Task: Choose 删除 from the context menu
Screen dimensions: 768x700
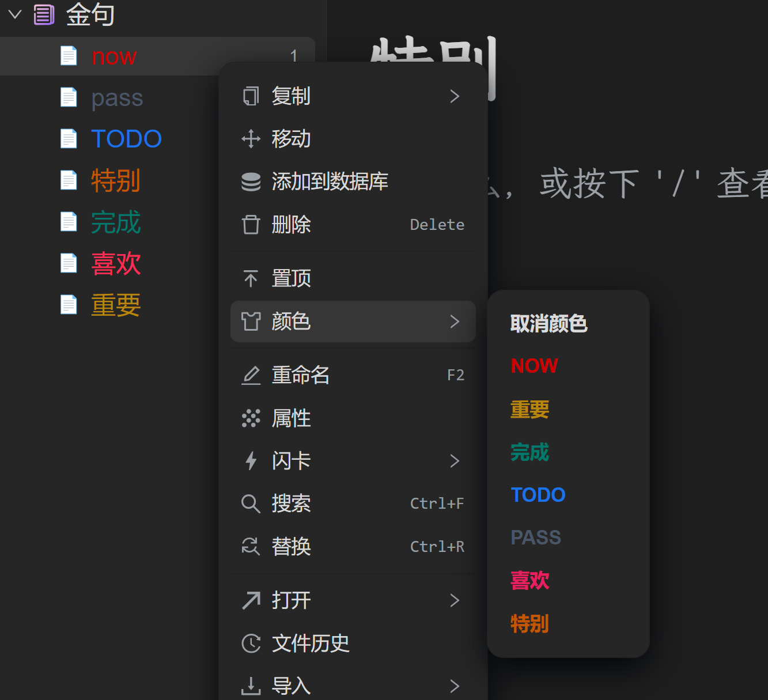Action: tap(353, 224)
